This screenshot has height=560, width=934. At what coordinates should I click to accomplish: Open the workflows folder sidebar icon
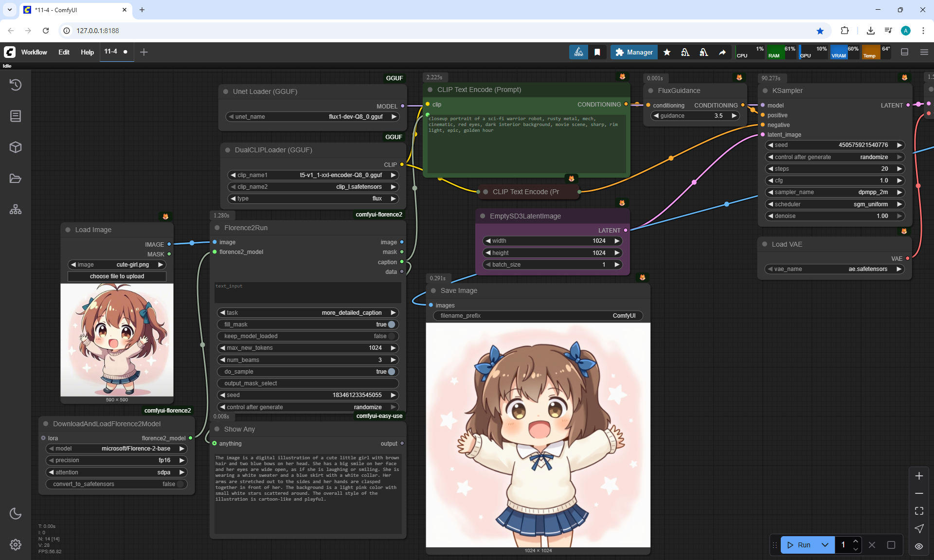(x=16, y=179)
